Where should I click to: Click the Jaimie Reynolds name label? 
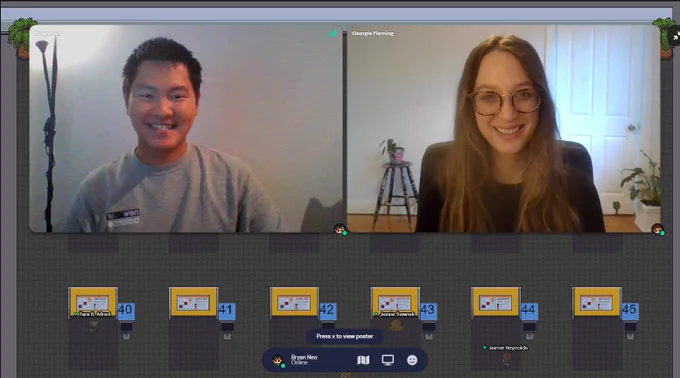[x=508, y=348]
